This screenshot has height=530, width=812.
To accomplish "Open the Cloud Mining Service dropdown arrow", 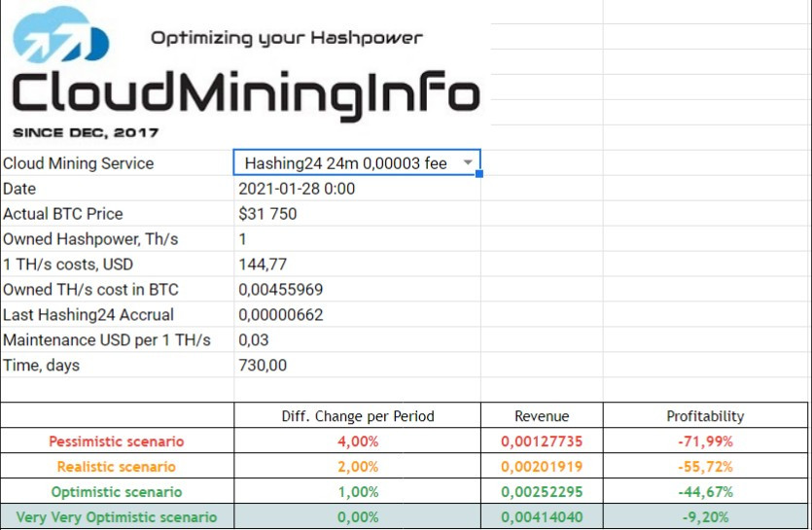I will point(468,162).
